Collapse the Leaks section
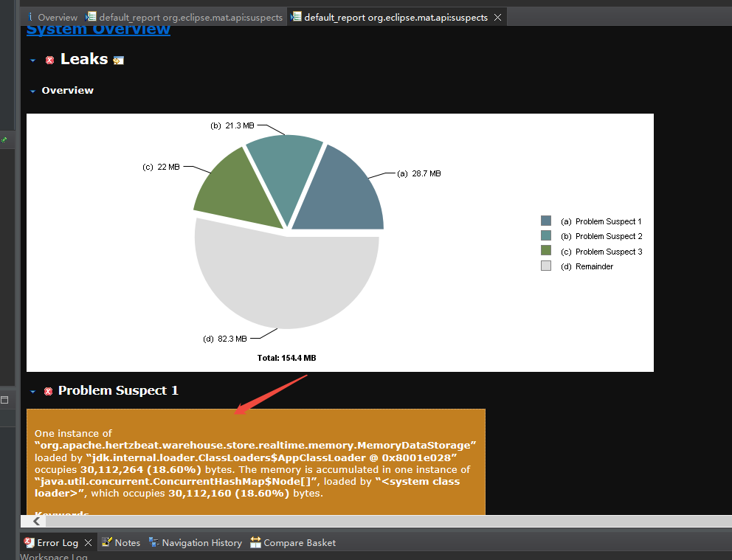 tap(32, 61)
